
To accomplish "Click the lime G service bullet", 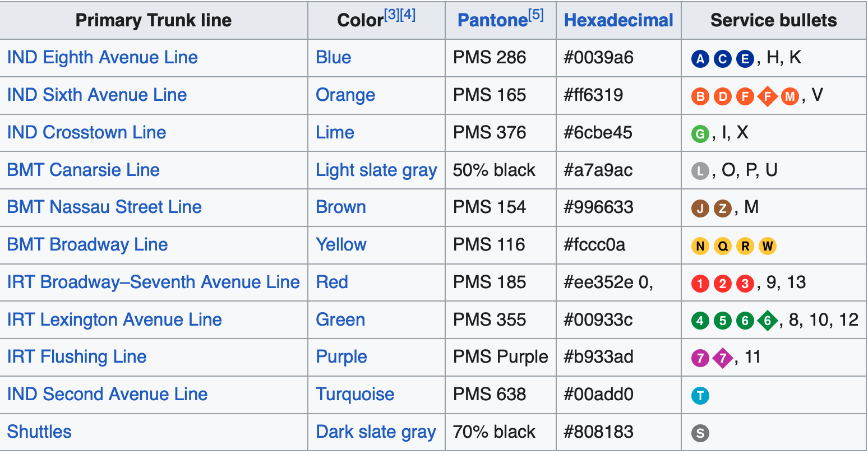I will pyautogui.click(x=700, y=134).
